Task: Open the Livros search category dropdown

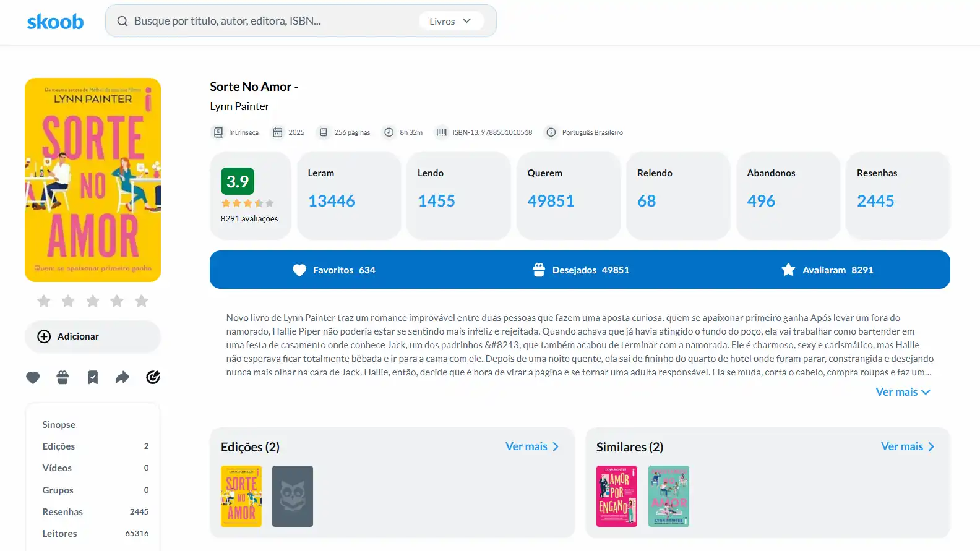Action: tap(450, 21)
